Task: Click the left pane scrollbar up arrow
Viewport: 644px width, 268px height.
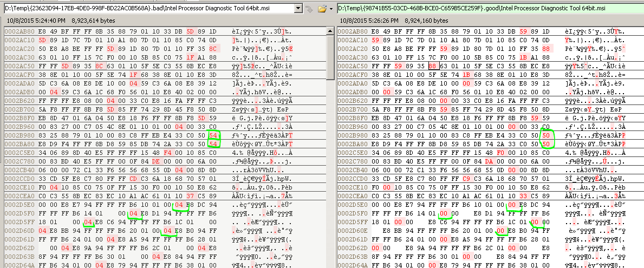Action: [x=330, y=31]
